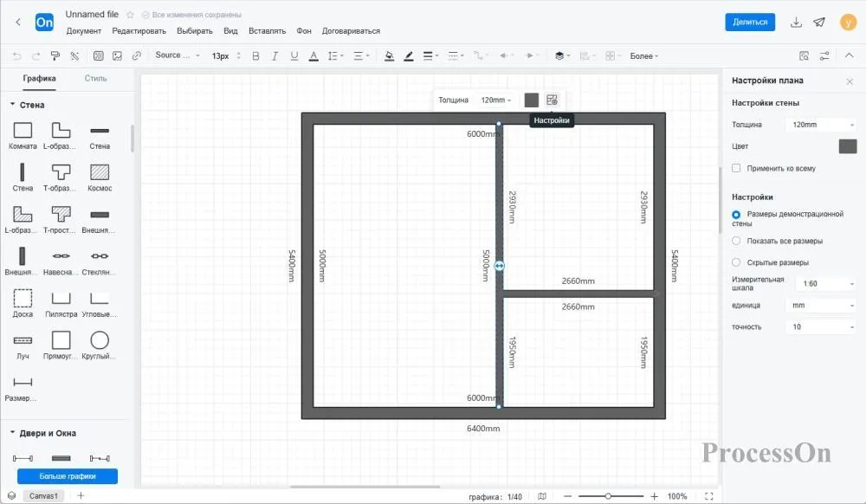Collapse the Стена shapes section
This screenshot has height=504, width=866.
tap(12, 104)
